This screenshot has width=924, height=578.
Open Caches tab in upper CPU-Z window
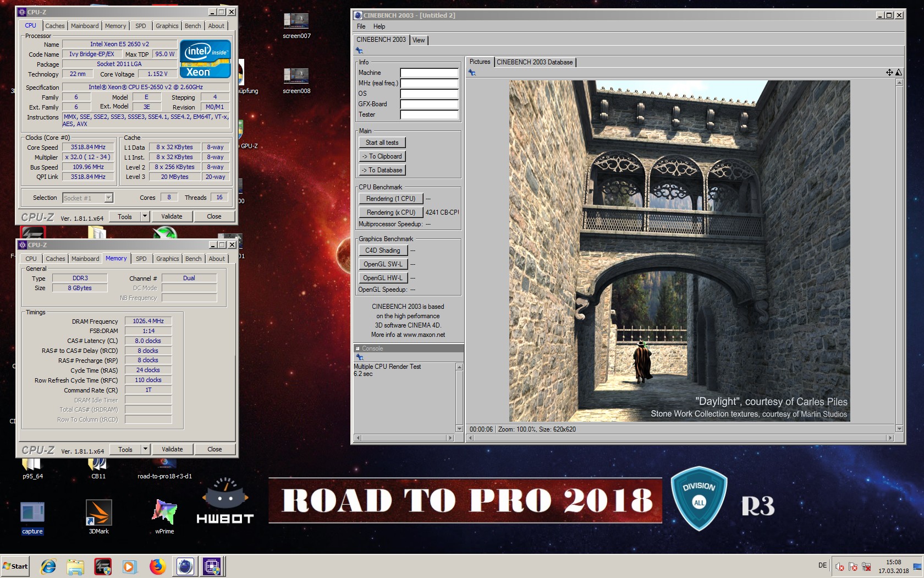pyautogui.click(x=55, y=26)
